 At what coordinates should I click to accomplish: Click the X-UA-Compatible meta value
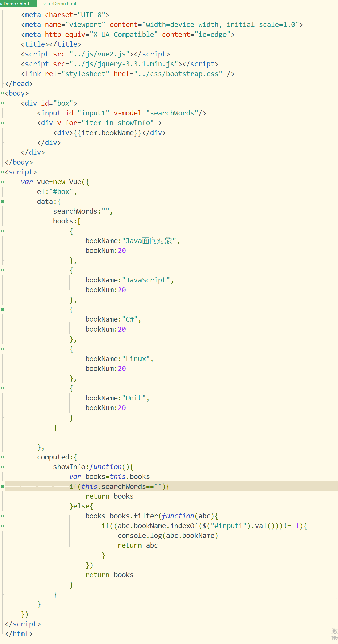point(124,34)
